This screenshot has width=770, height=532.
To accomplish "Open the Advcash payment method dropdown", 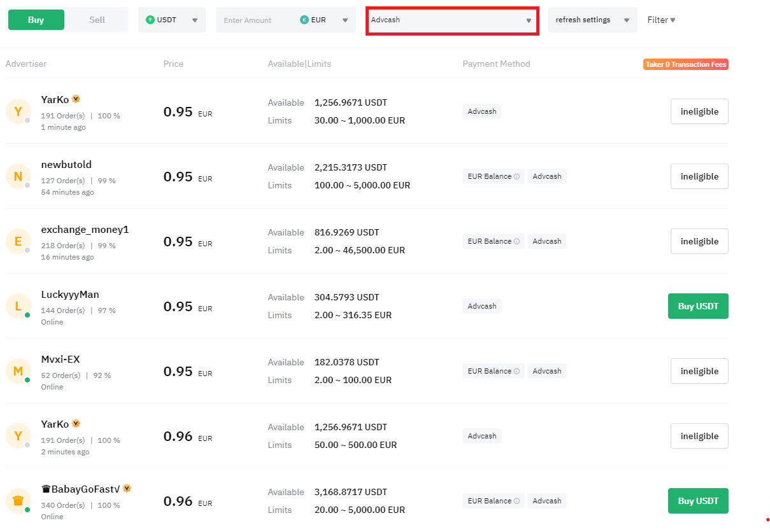I will [452, 20].
